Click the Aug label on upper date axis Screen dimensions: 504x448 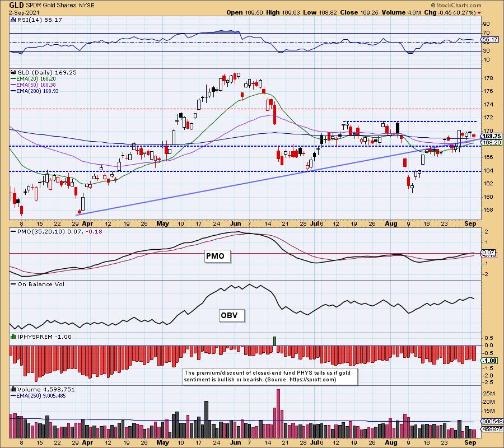tap(391, 223)
